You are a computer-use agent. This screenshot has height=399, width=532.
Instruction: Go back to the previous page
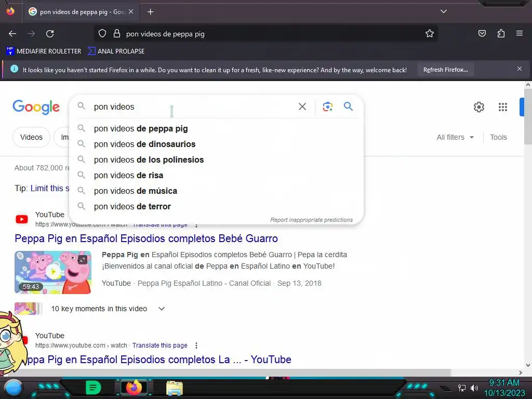[x=12, y=34]
